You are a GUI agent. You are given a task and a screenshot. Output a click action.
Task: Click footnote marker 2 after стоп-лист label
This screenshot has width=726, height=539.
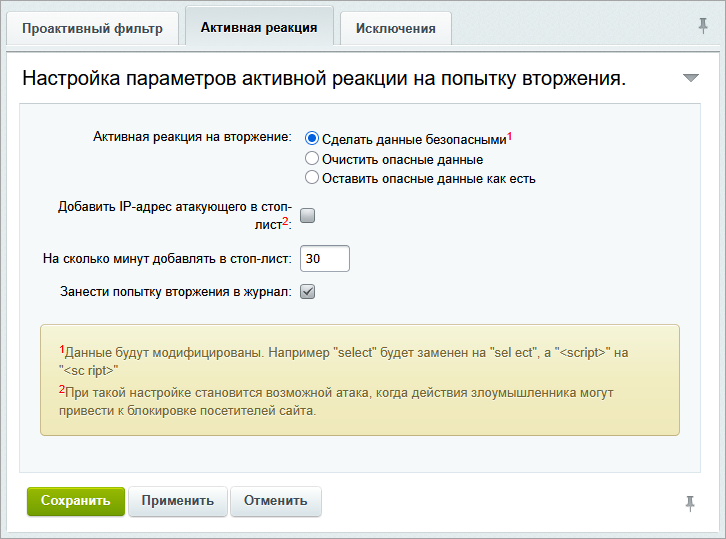[284, 222]
